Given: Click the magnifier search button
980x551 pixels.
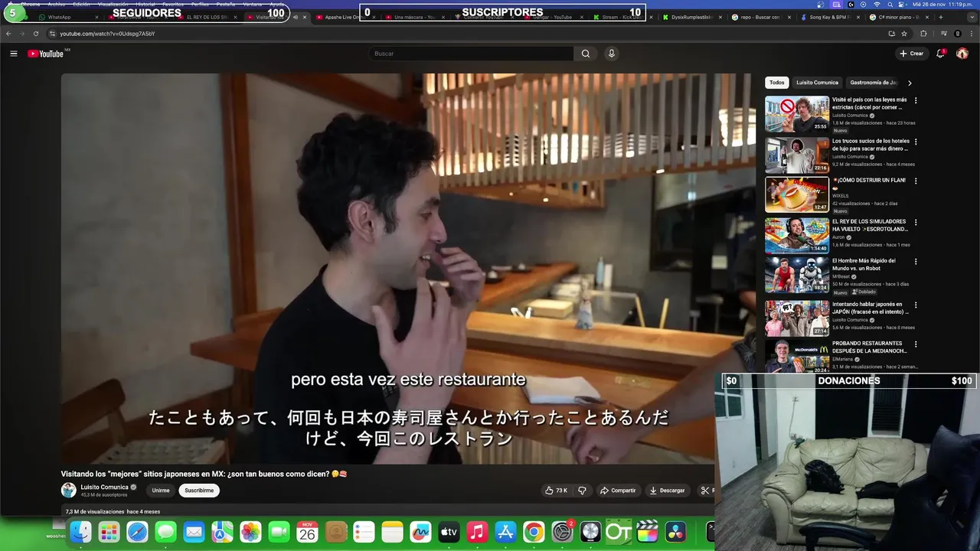Looking at the screenshot, I should (586, 54).
